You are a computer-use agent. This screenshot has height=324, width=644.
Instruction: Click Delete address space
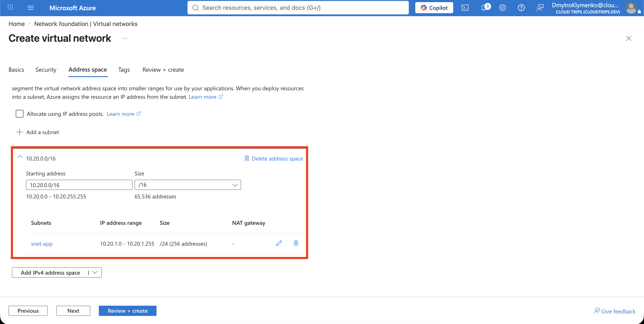(274, 159)
